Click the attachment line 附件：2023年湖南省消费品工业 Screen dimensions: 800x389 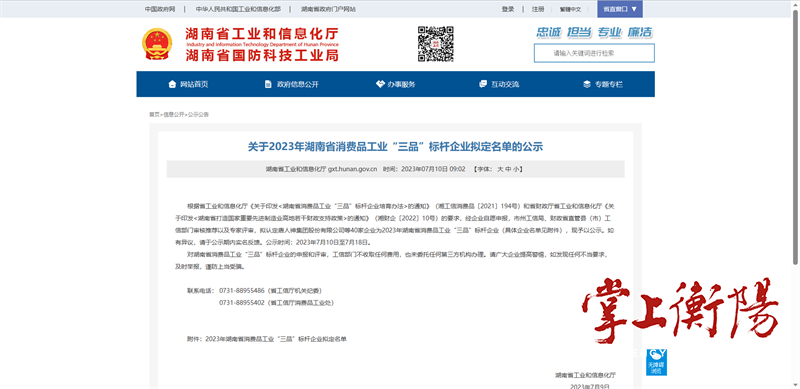(x=267, y=338)
